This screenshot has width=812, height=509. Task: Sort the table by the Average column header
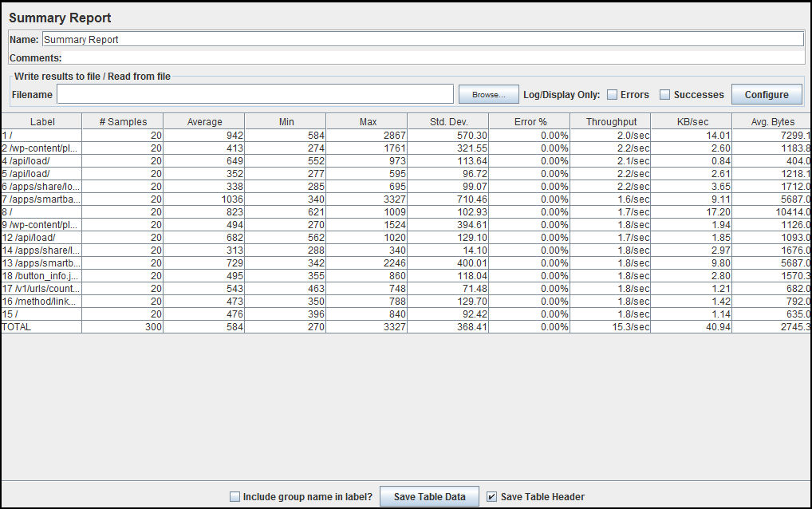[204, 121]
